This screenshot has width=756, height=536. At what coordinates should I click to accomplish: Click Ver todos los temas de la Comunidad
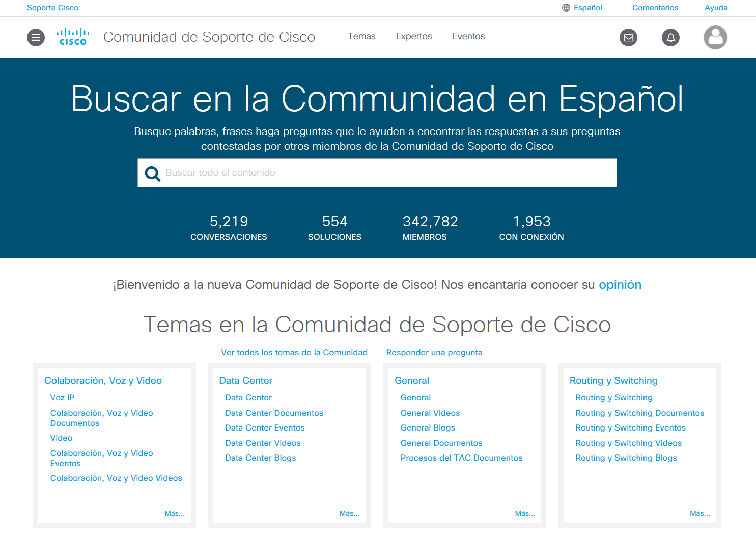pyautogui.click(x=294, y=352)
